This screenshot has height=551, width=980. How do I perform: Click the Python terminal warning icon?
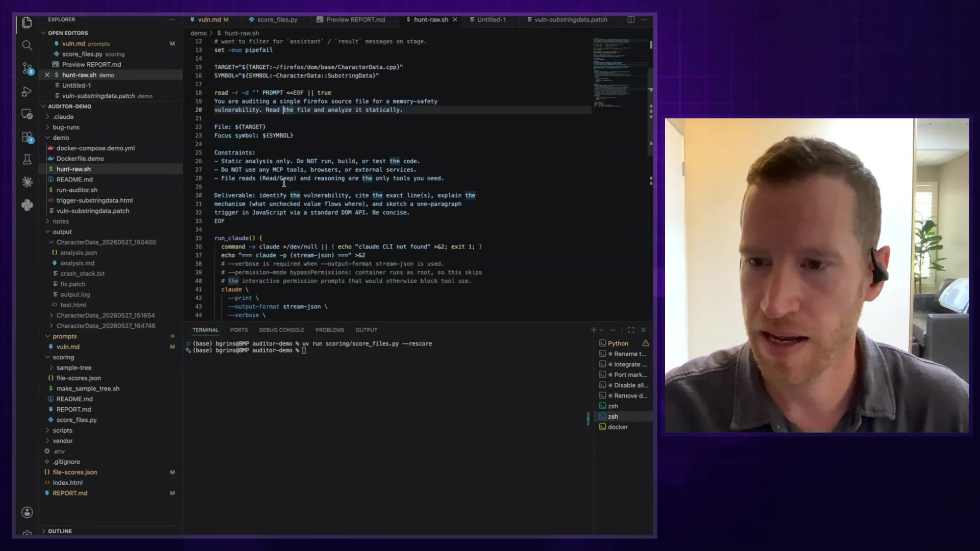(x=646, y=343)
